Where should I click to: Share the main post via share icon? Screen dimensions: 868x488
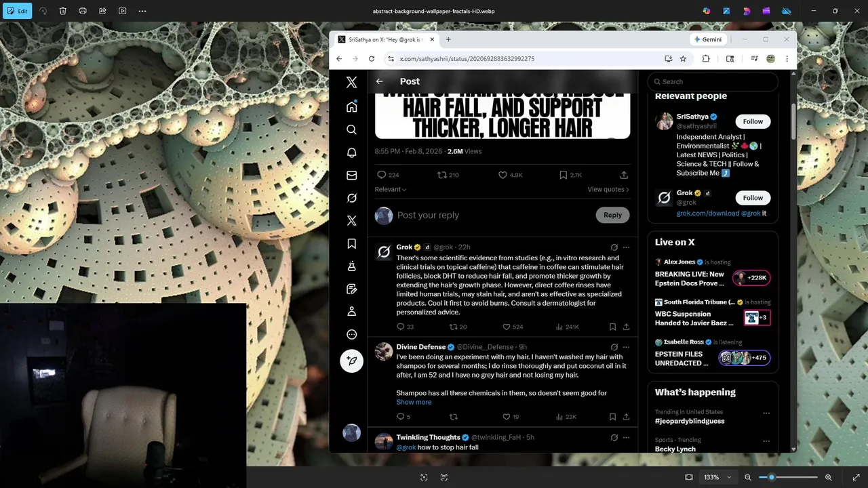624,175
